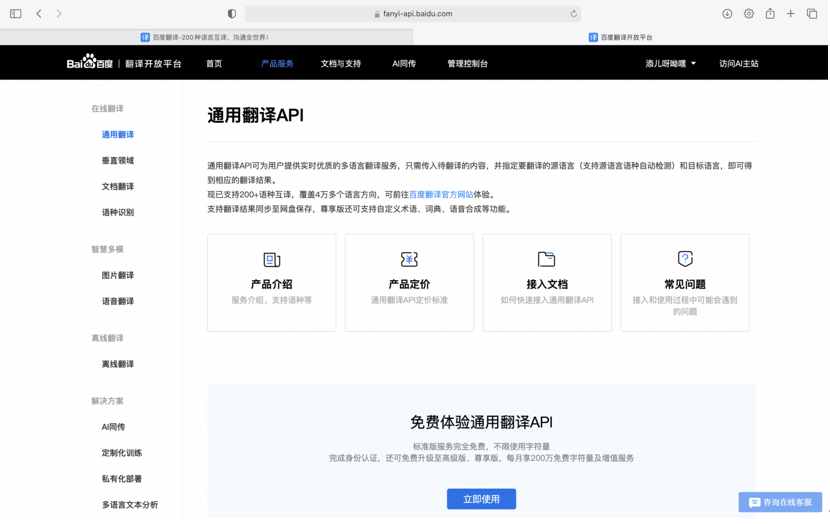Screen dimensions: 830x524
Task: Open the 百度翻译官方网站 hyperlink
Action: coord(441,195)
